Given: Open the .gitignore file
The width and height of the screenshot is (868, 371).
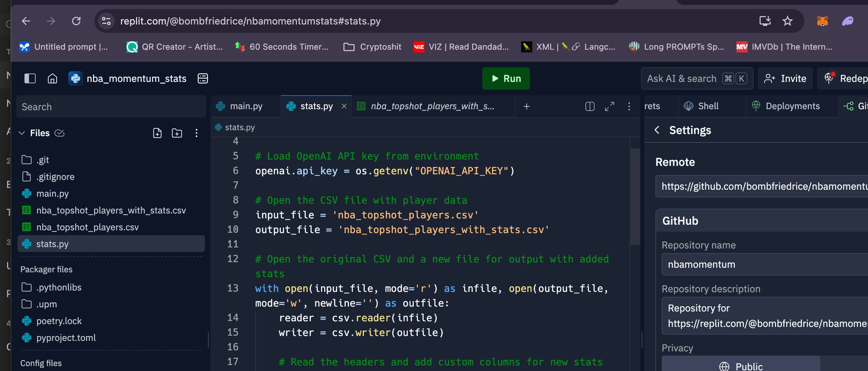Looking at the screenshot, I should [111, 177].
